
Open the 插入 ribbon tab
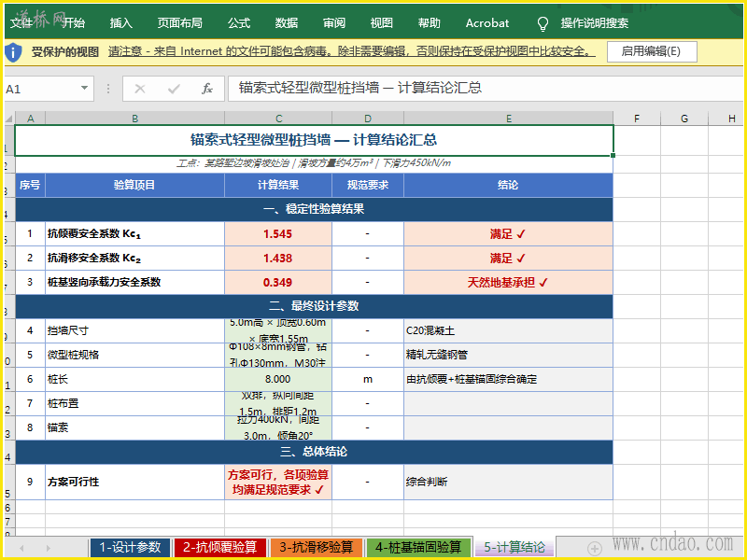(121, 23)
